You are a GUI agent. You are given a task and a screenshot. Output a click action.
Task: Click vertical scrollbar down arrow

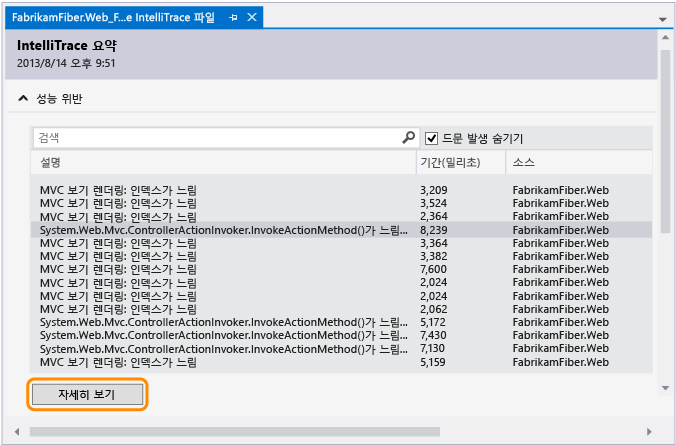click(665, 389)
